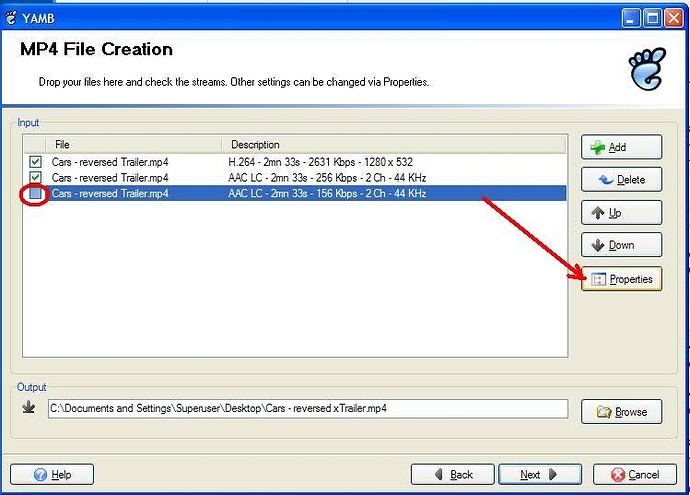Minimize the YAMB window
Screen dimensions: 690x495
pyautogui.click(x=631, y=18)
